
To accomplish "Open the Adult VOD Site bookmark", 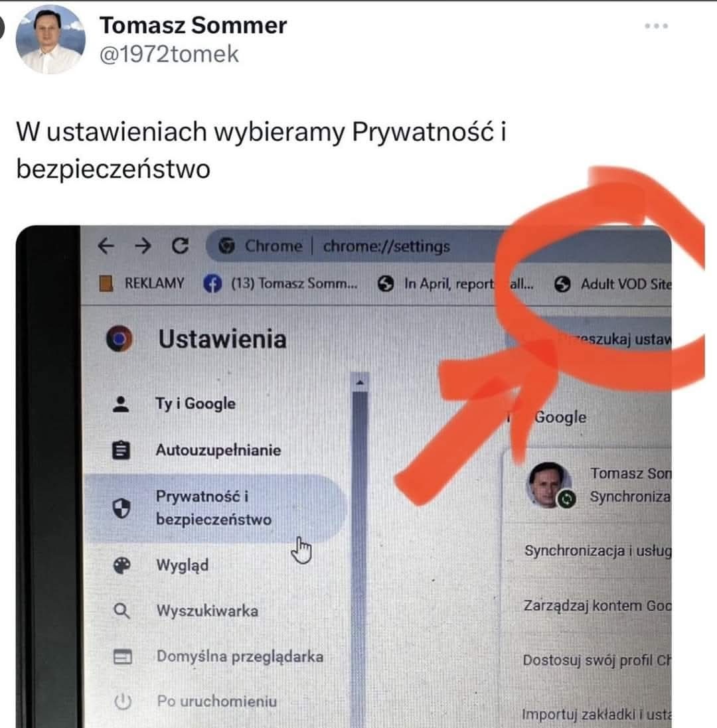I will tap(613, 283).
